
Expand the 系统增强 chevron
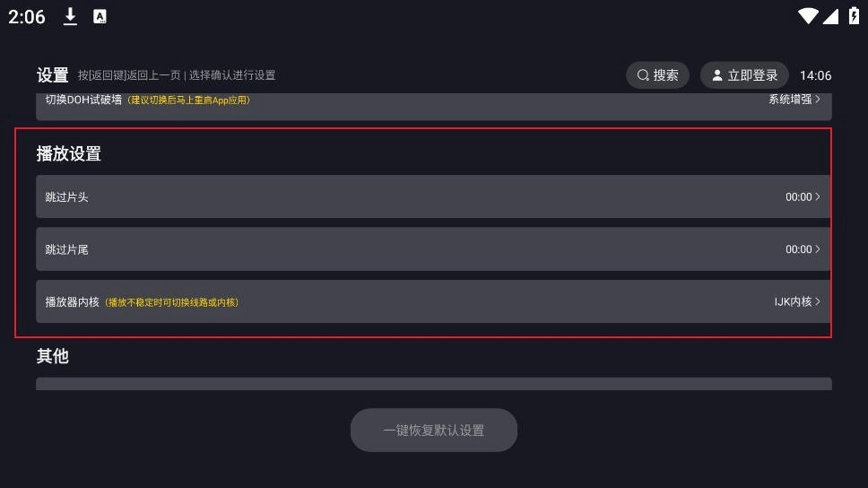pyautogui.click(x=818, y=100)
